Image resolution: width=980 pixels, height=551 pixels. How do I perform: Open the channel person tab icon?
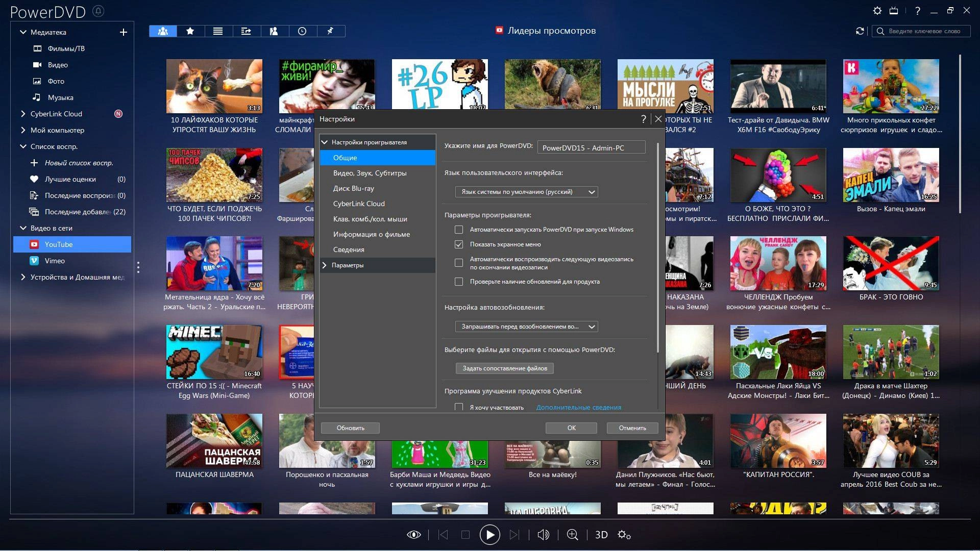[x=274, y=31]
